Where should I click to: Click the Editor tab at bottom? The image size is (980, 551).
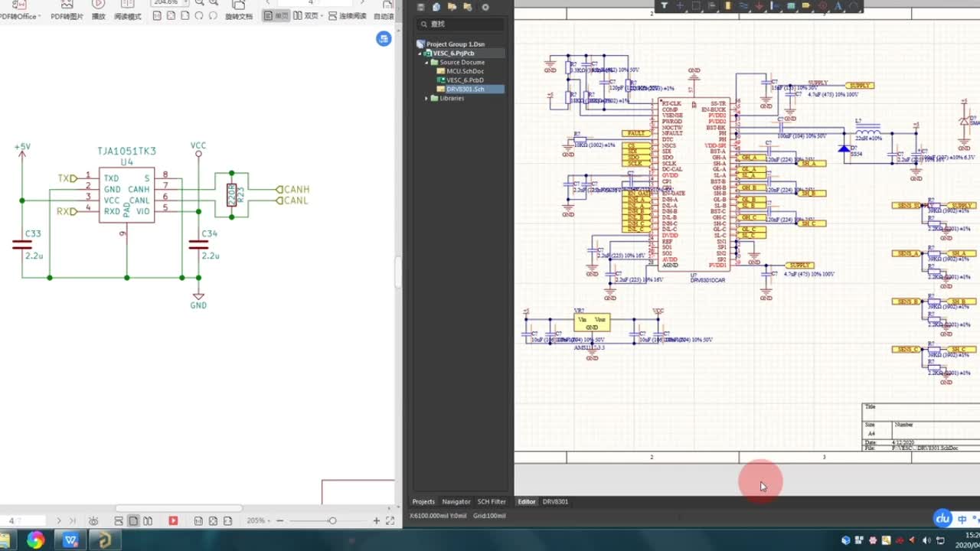coord(527,502)
